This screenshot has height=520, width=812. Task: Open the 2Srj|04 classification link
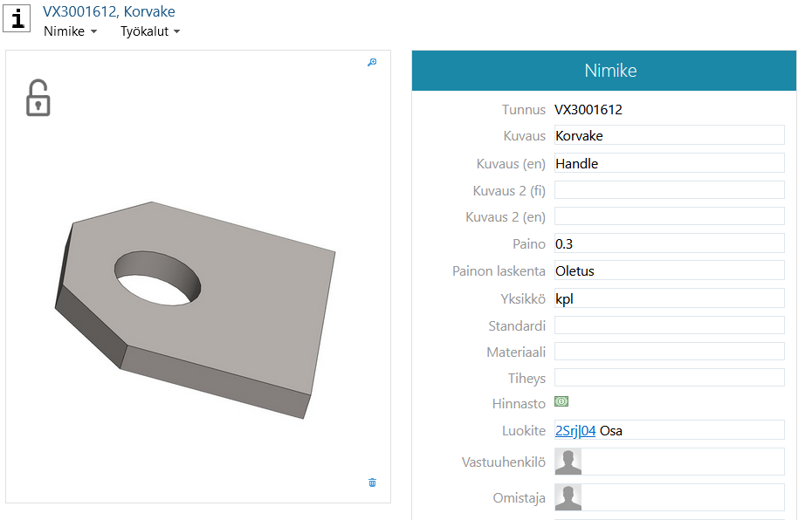click(575, 431)
